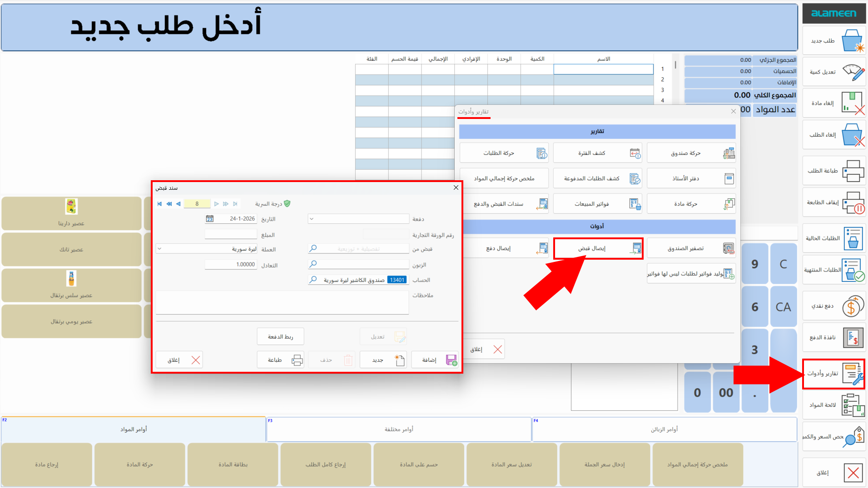The width and height of the screenshot is (868, 488).
Task: Click تعديل سعر المادة command button
Action: pyautogui.click(x=512, y=464)
